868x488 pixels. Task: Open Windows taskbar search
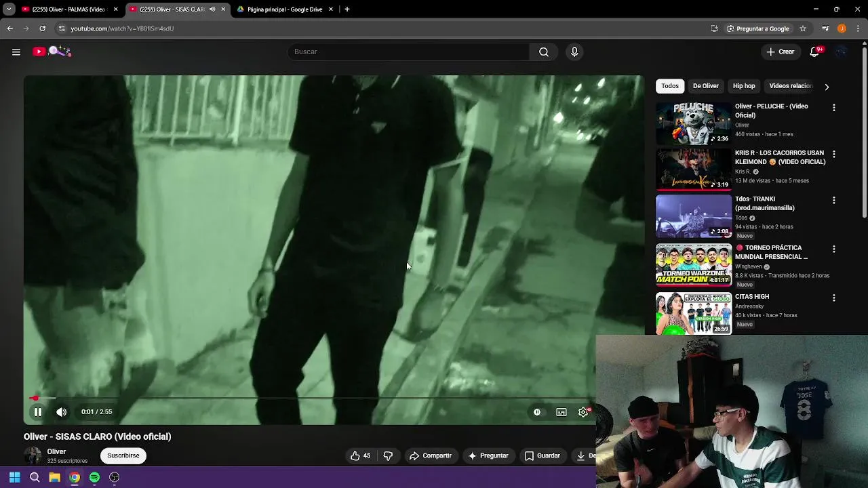35,477
